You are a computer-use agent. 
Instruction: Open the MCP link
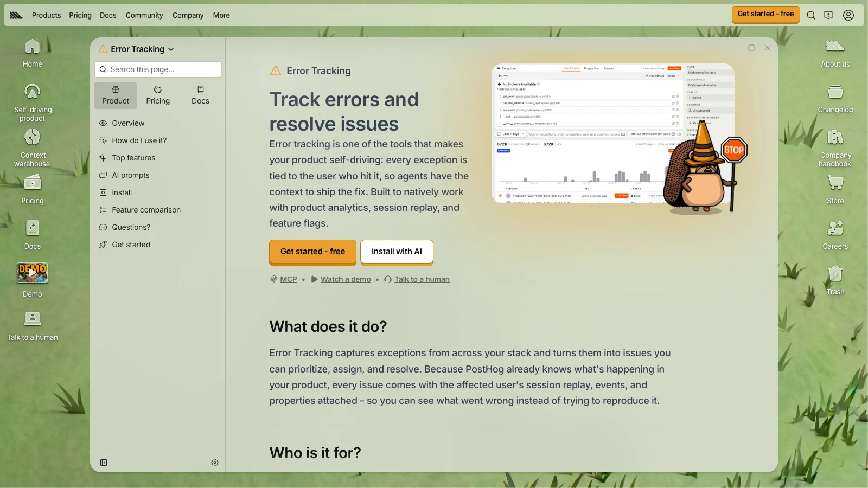pyautogui.click(x=288, y=279)
